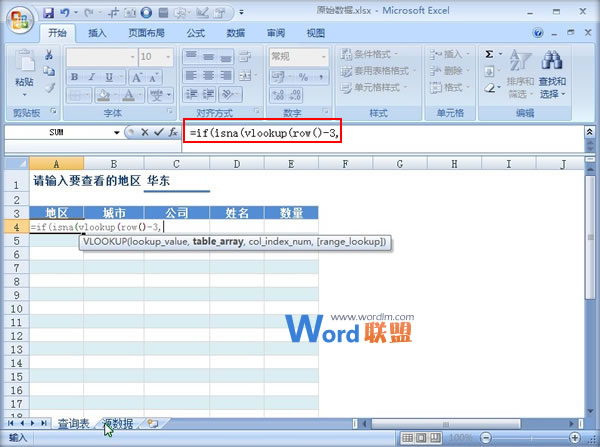Open 查找和选择 find and select
Image resolution: width=600 pixels, height=447 pixels.
pos(552,74)
